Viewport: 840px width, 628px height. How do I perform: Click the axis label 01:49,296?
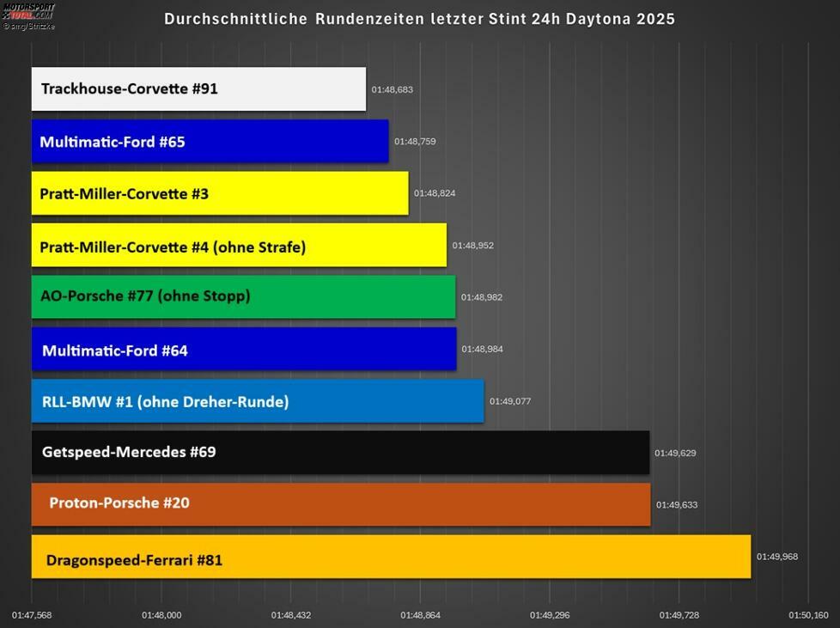click(x=550, y=615)
